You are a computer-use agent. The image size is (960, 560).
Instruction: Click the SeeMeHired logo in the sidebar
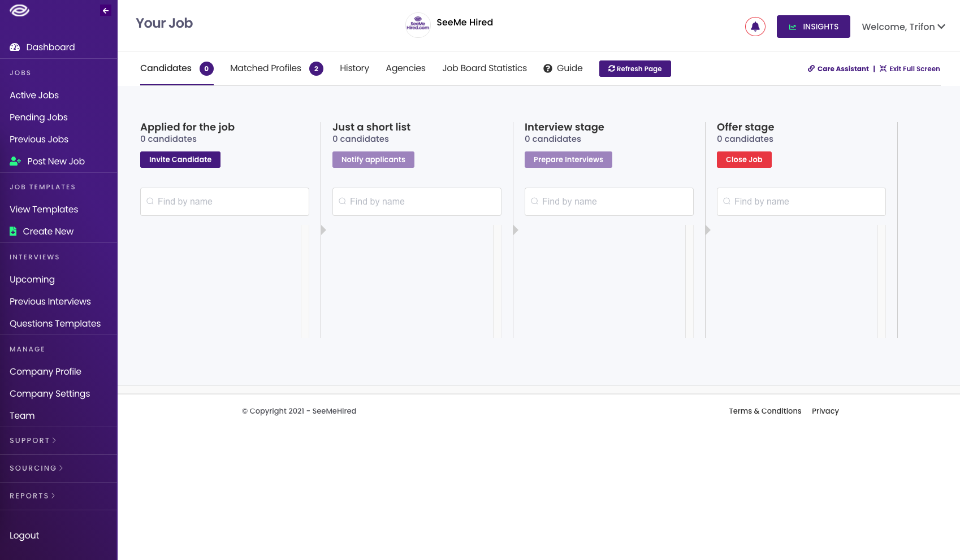19,10
